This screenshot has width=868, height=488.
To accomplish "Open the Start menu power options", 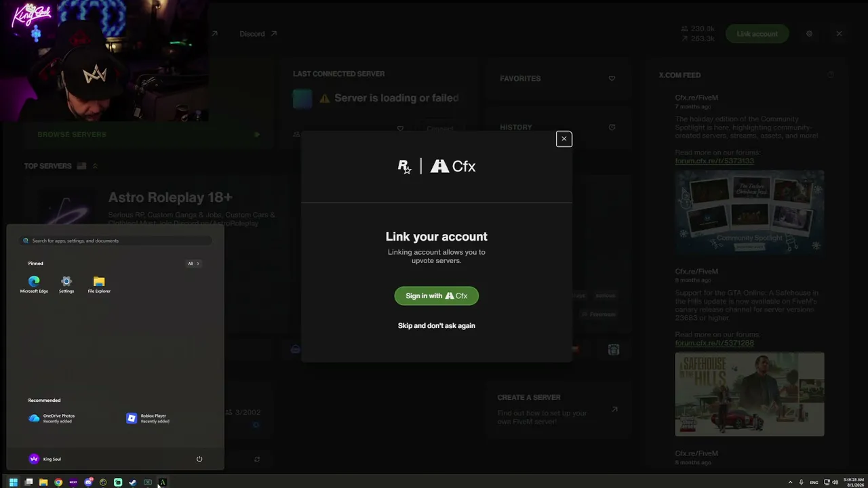I will 199,459.
